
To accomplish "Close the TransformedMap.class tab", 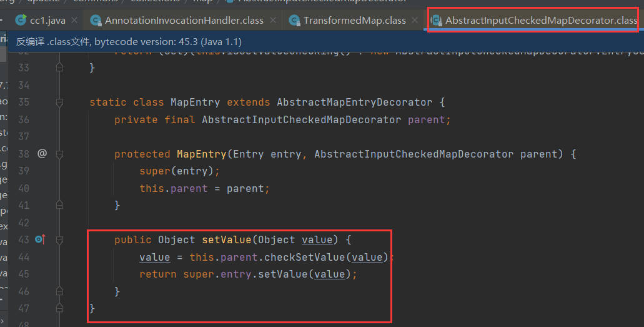I will [x=415, y=20].
